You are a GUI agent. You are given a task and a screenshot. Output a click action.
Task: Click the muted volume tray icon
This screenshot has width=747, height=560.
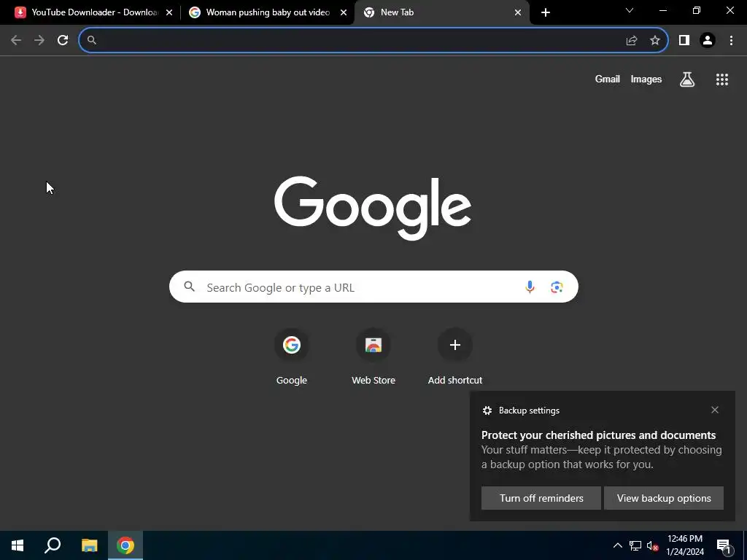652,545
